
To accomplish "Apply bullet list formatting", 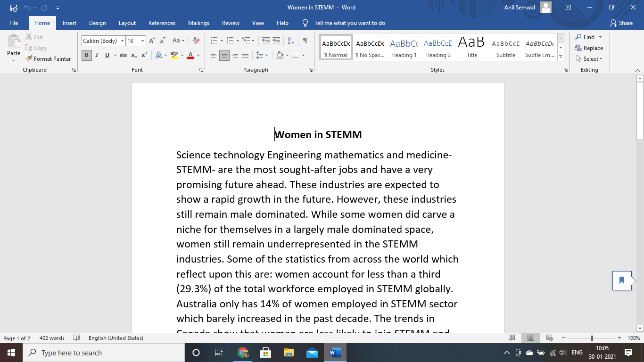I will click(214, 41).
